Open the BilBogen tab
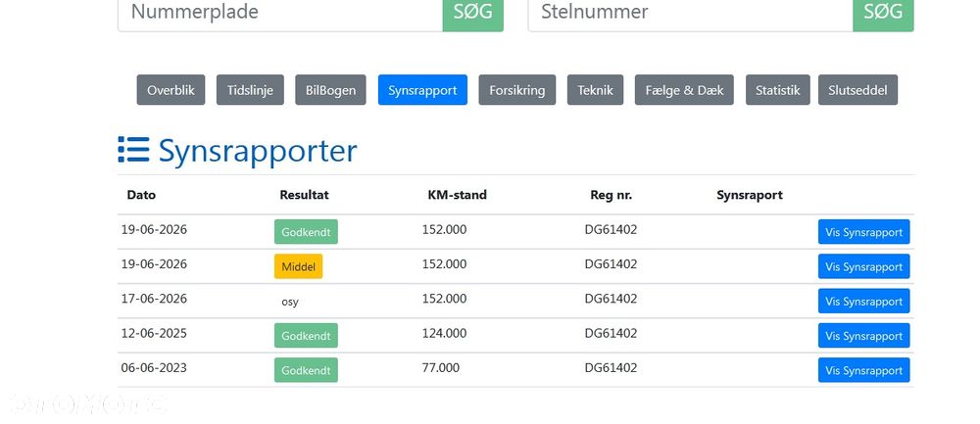Viewport: 980px width, 424px height. 330,90
